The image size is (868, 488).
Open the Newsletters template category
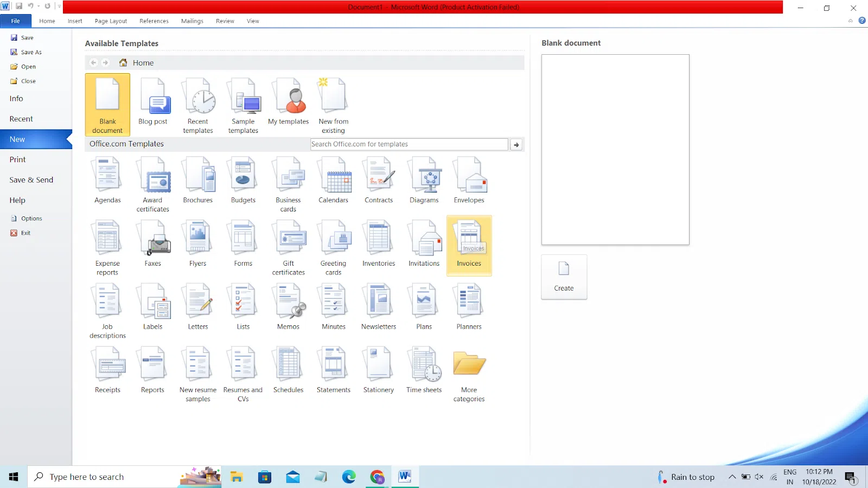(379, 307)
